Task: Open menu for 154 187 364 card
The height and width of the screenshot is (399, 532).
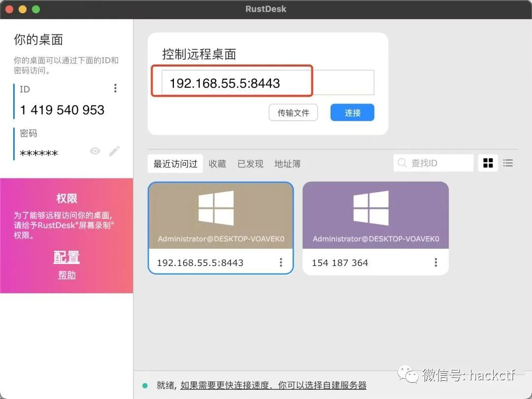Action: [435, 262]
